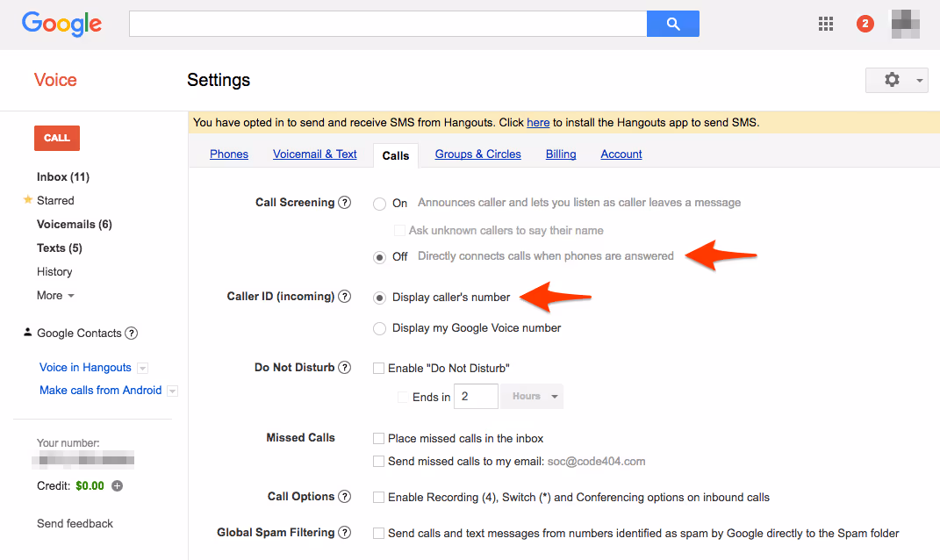Click the Google search input field
This screenshot has height=560, width=940.
[388, 24]
